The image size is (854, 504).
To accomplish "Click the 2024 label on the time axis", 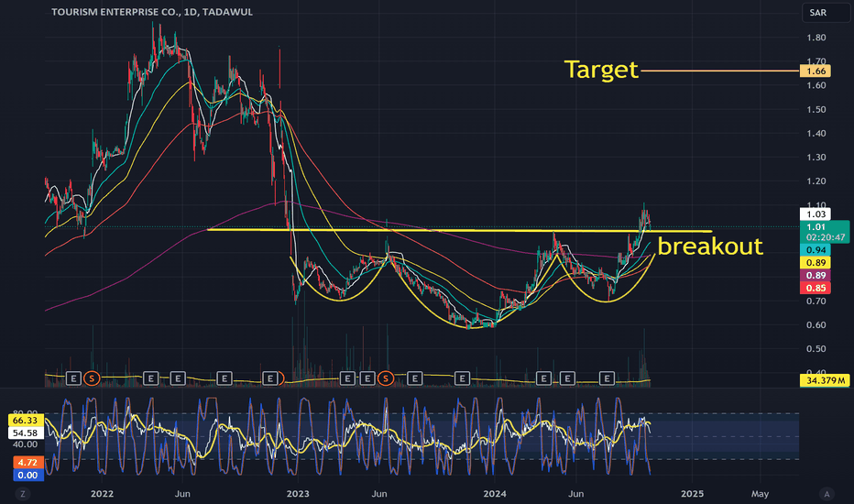I will (x=495, y=494).
